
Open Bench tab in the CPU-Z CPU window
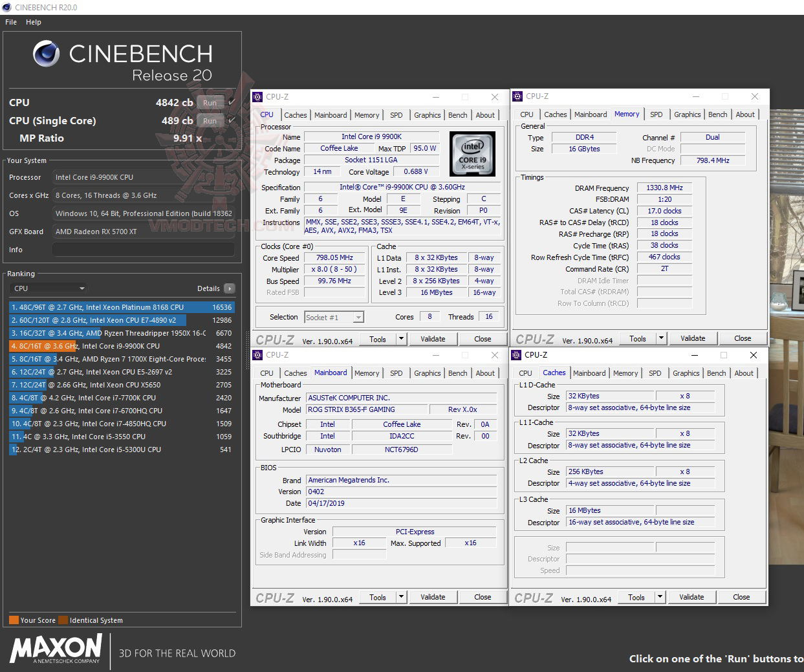tap(458, 115)
